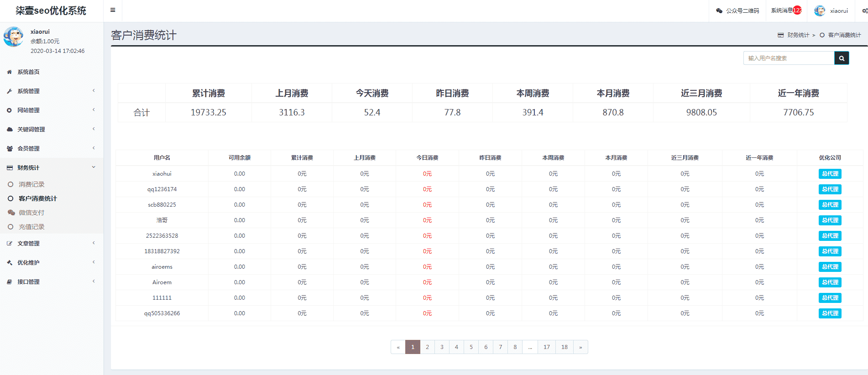The width and height of the screenshot is (868, 375).
Task: Click 财务统计 breadcrumb link
Action: 798,35
